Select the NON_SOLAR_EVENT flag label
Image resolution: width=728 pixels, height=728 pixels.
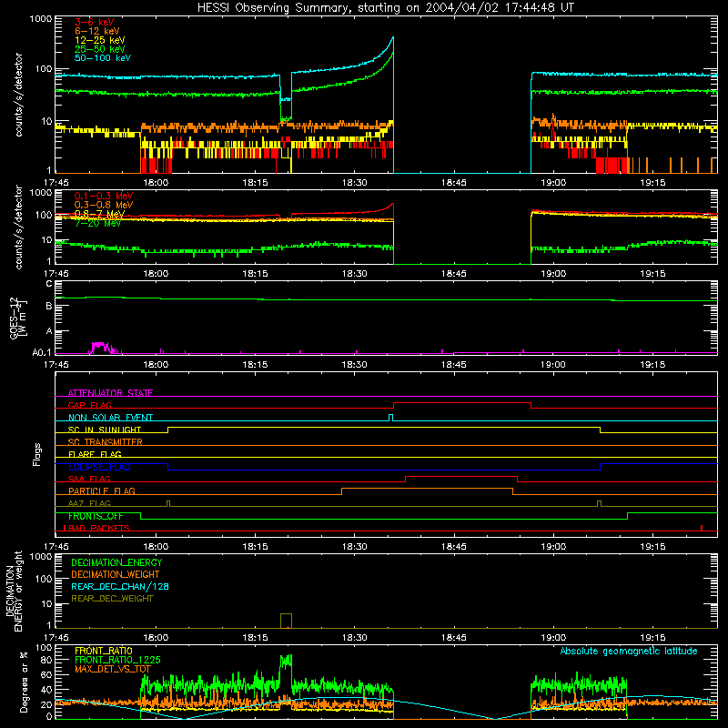click(x=110, y=418)
